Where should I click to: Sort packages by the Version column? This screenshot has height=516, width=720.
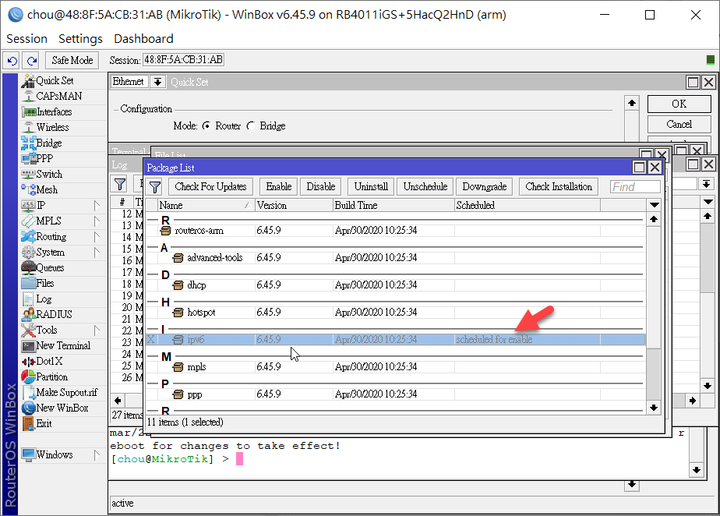[x=294, y=205]
